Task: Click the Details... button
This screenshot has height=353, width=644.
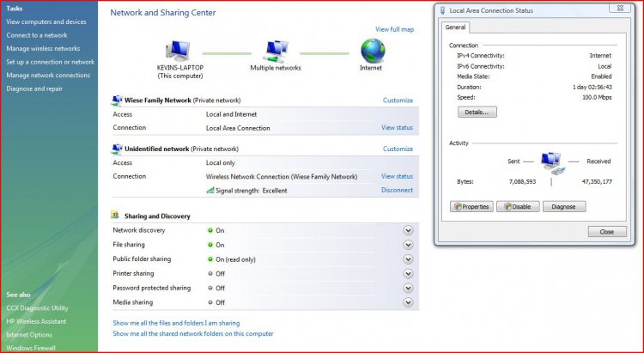Action: pos(477,112)
